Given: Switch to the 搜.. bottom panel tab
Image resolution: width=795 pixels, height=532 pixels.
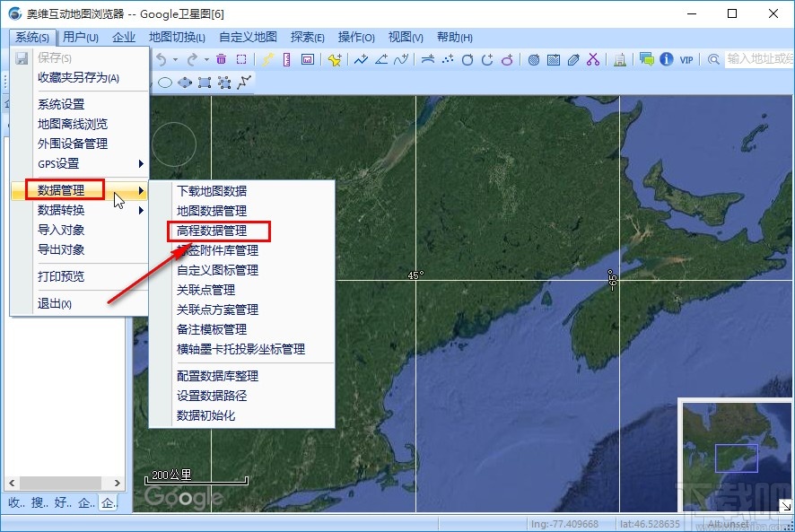Looking at the screenshot, I should (39, 502).
